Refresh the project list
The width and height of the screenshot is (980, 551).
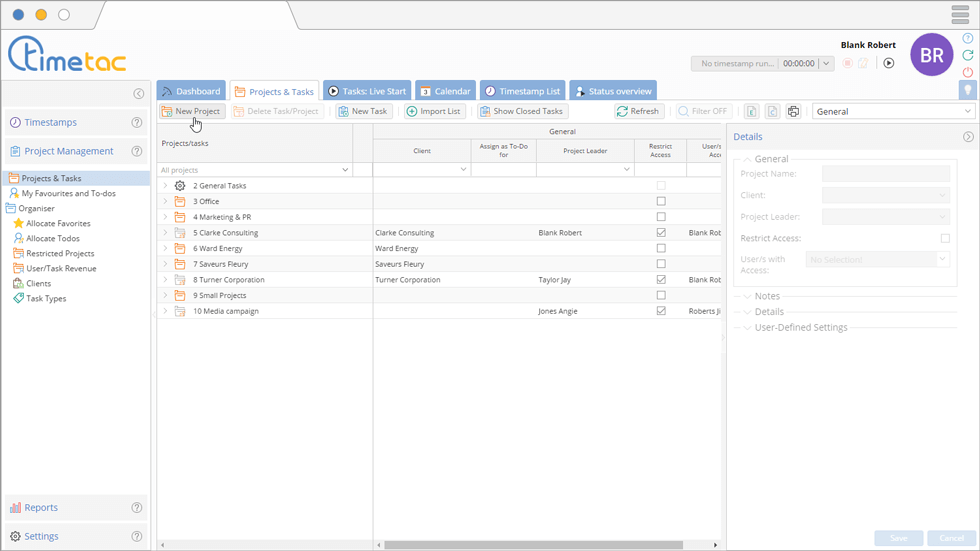pos(638,111)
